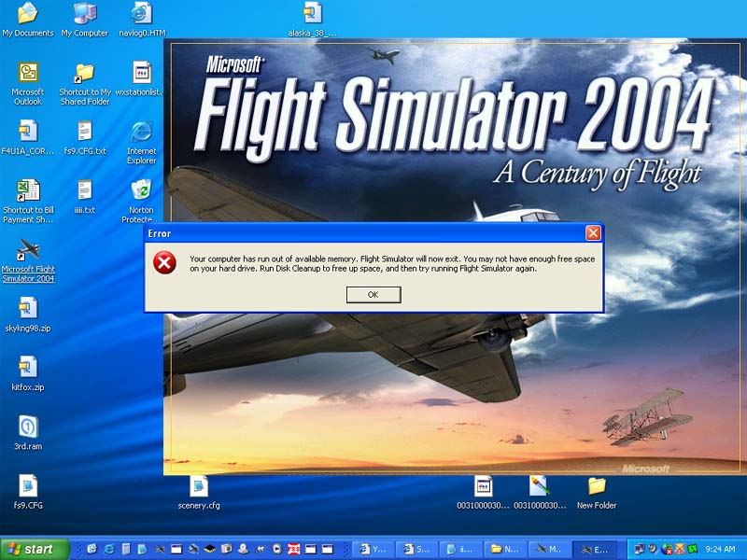Switch to the folder taskbar button labeled N...

pyautogui.click(x=506, y=549)
